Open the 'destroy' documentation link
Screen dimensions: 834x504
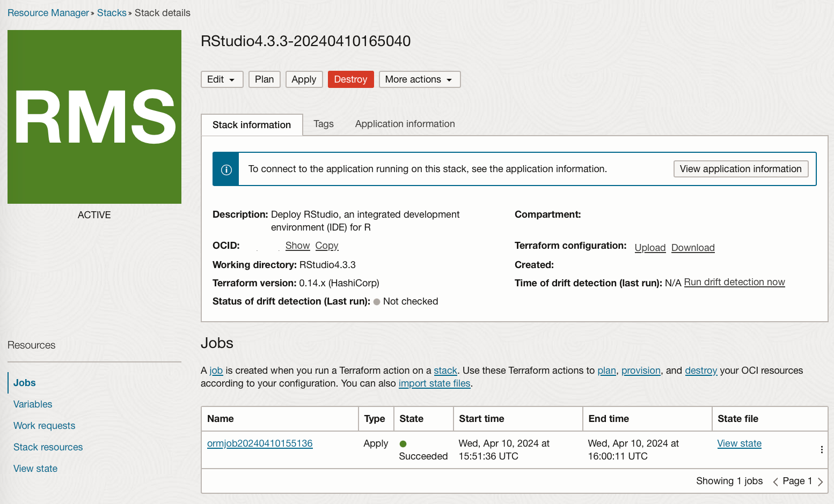(x=701, y=370)
